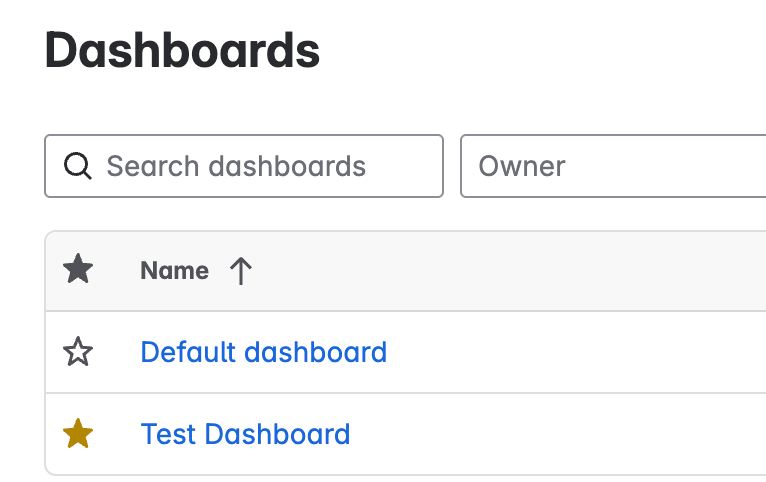Select the Default dashboard table row
The image size is (766, 482).
pos(405,352)
